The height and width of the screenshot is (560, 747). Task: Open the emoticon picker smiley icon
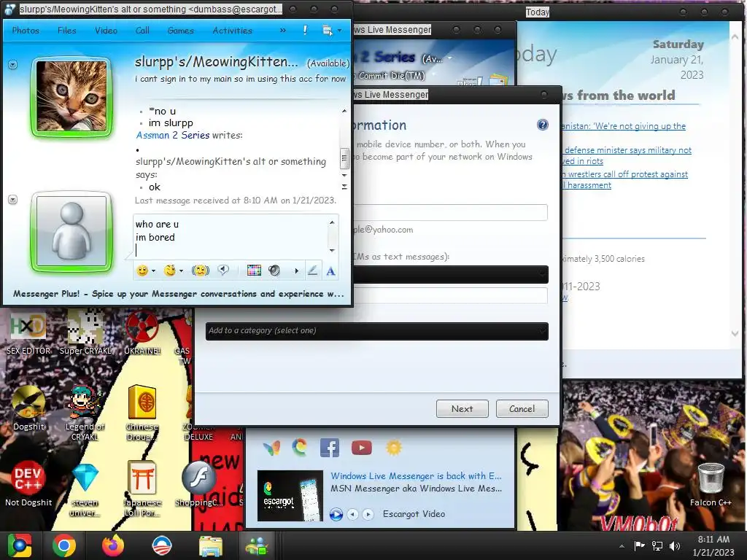pos(142,271)
